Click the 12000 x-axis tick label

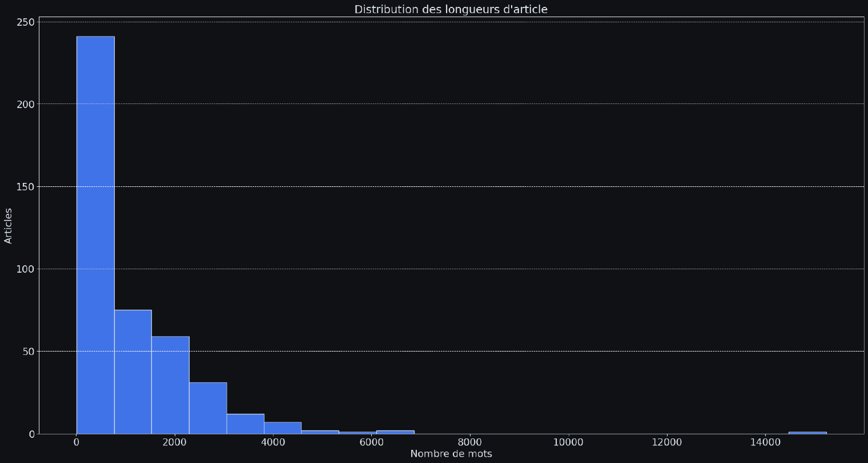pos(666,442)
